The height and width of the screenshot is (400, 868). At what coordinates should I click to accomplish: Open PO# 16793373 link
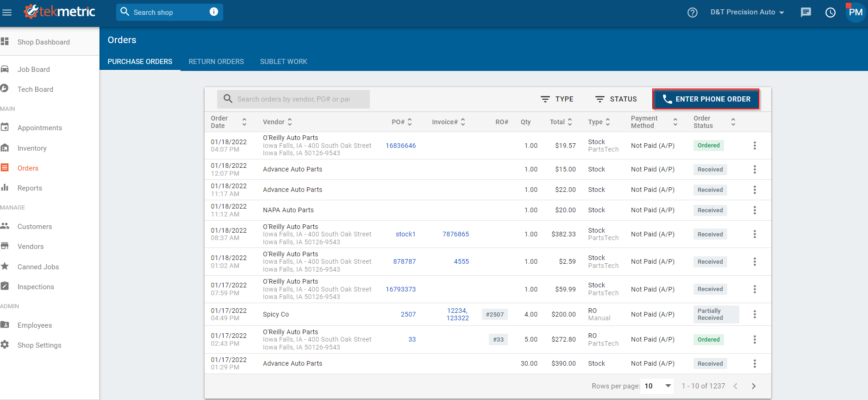(x=400, y=289)
